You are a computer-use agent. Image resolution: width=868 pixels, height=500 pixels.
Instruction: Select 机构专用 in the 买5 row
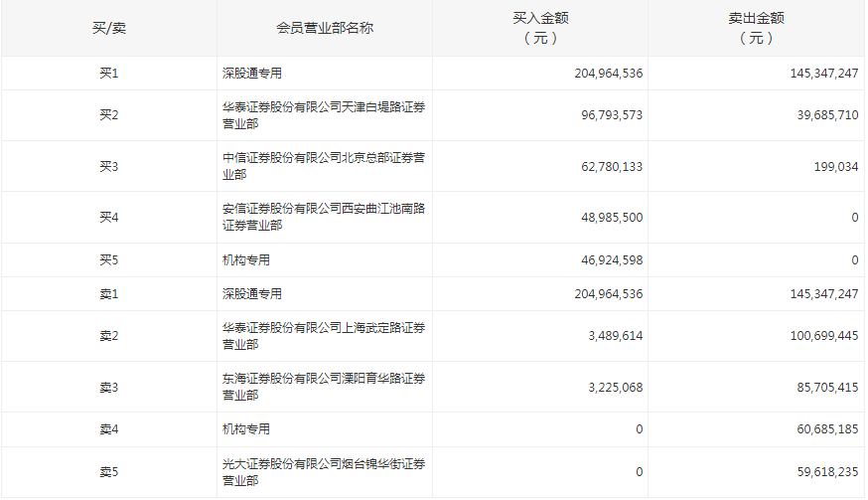tap(246, 260)
